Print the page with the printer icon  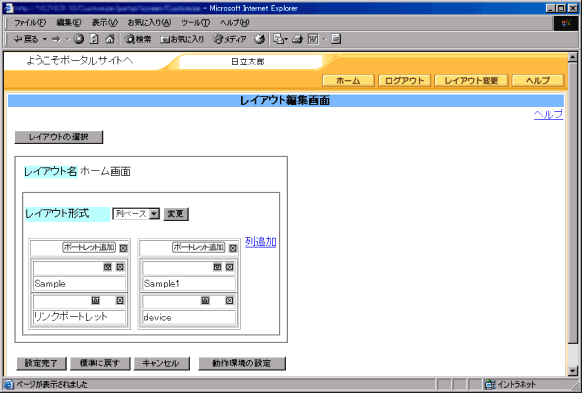click(297, 39)
